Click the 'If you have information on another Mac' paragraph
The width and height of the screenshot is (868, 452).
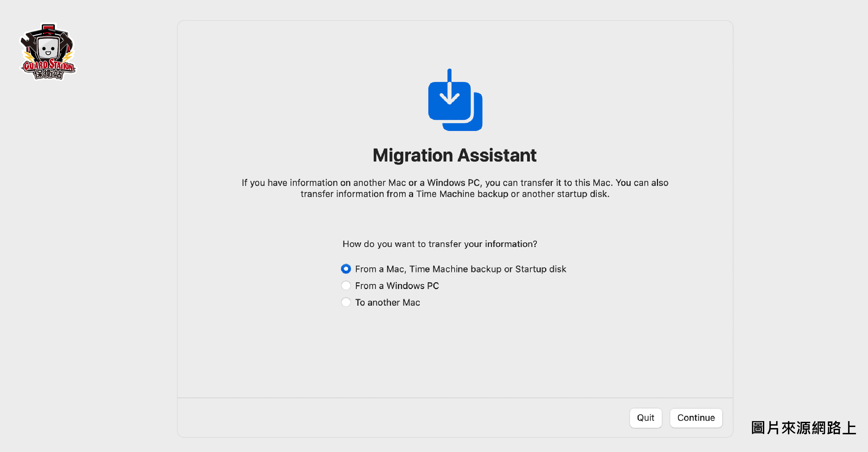(455, 188)
